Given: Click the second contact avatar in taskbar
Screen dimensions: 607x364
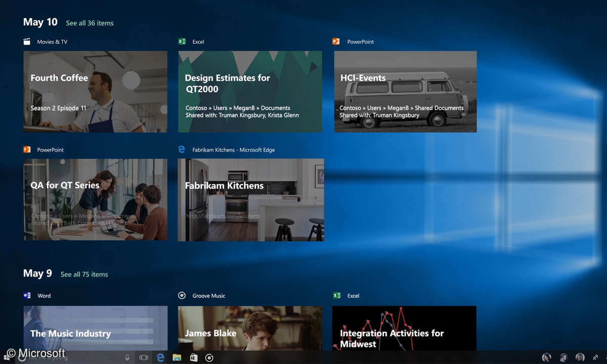Looking at the screenshot, I should point(563,357).
